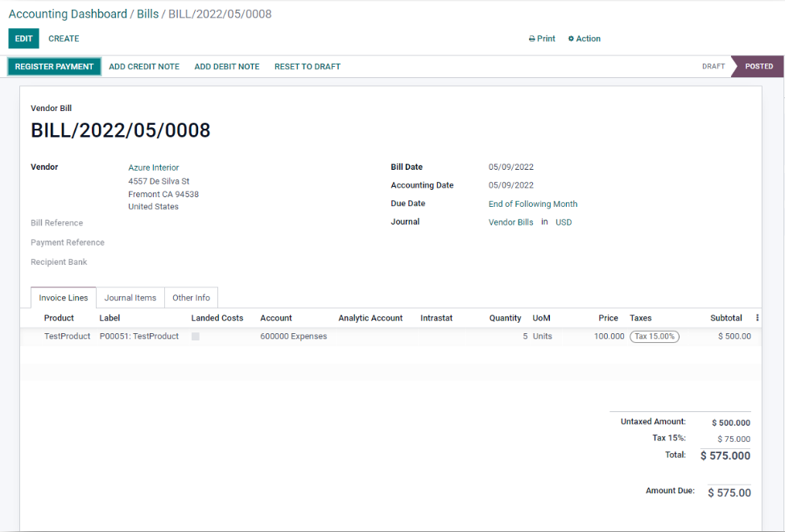Viewport: 785px width, 532px height.
Task: Click the Tax 15.00% tag
Action: click(x=655, y=336)
